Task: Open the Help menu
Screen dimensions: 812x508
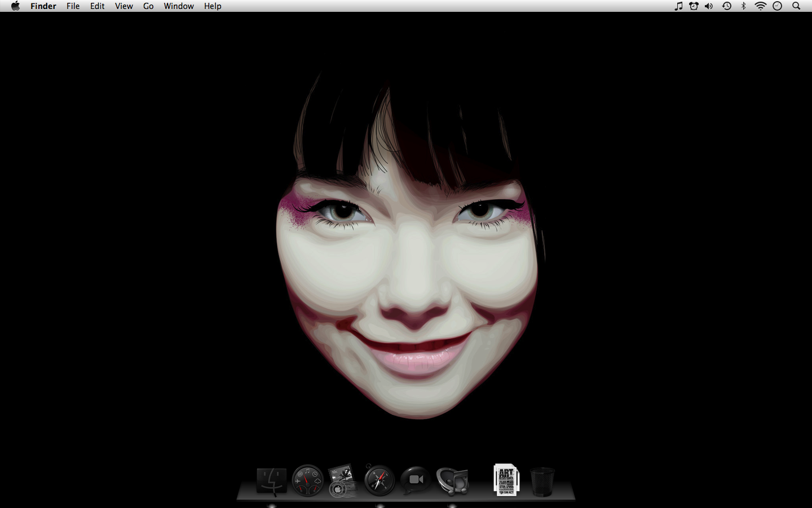Action: click(213, 6)
